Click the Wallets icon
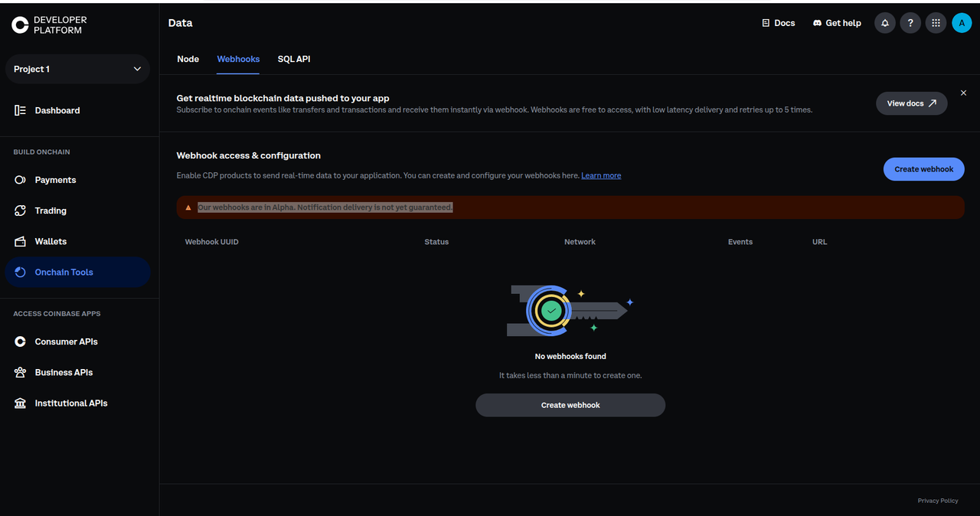980x516 pixels. coord(21,241)
